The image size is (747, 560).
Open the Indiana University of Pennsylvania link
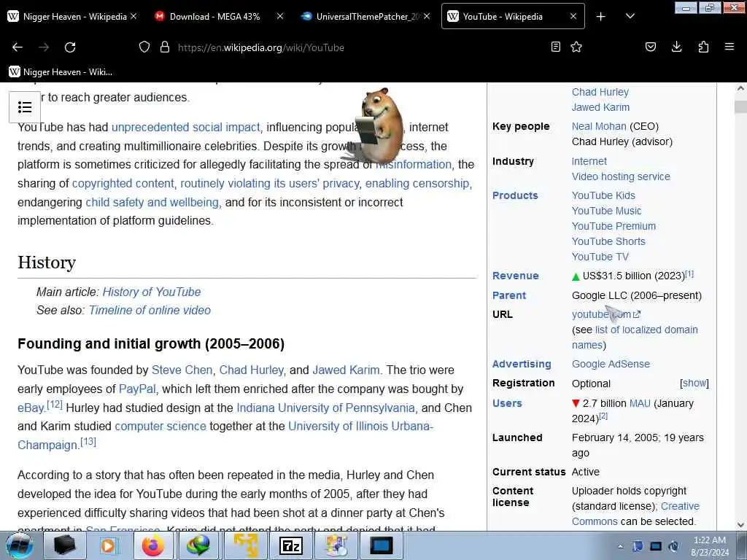tap(326, 408)
